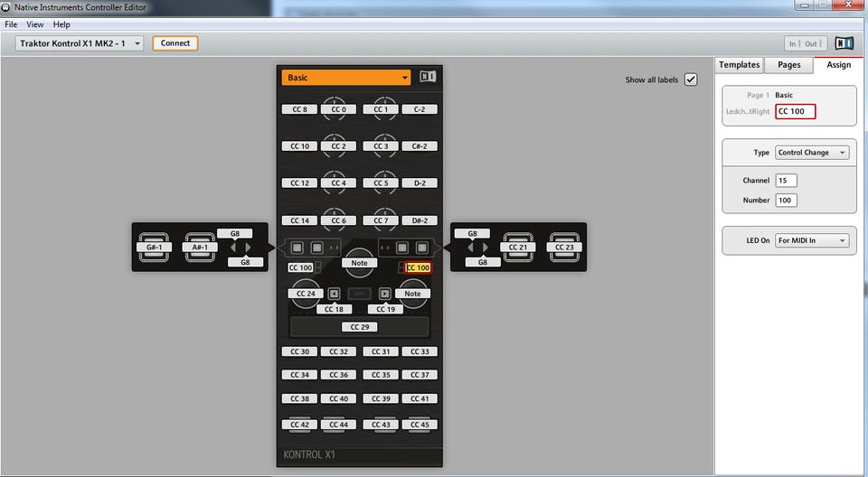Switch to the Assign tab
Image resolution: width=868 pixels, height=477 pixels.
839,65
